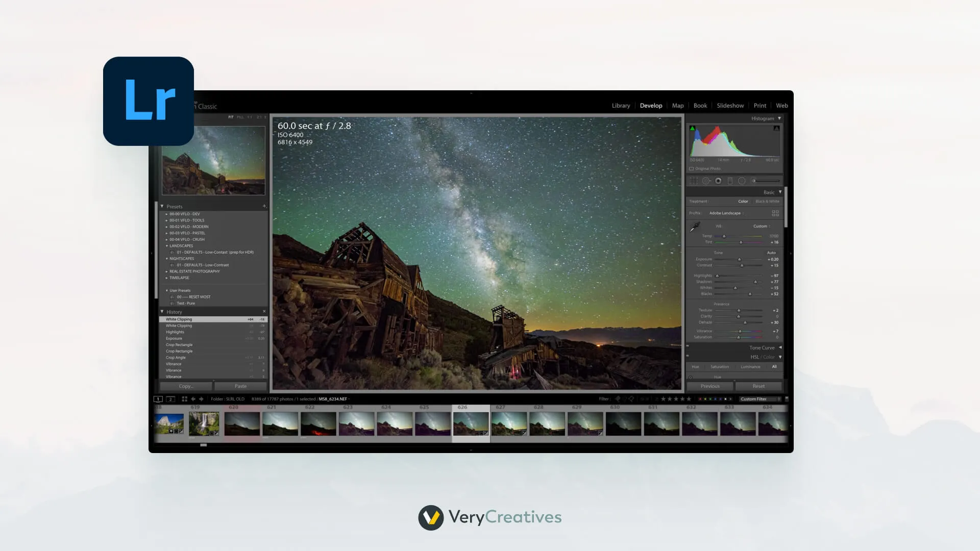Select the Graduated Filter tool icon
The width and height of the screenshot is (980, 551).
730,181
